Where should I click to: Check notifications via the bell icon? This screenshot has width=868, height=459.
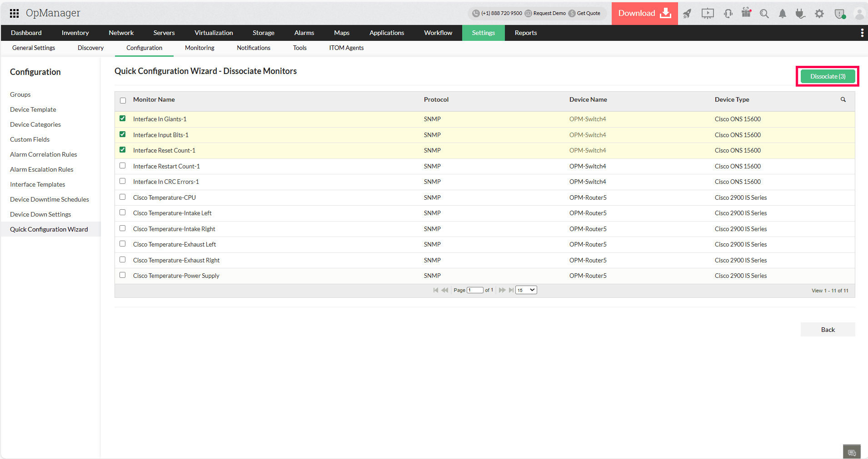(x=782, y=14)
